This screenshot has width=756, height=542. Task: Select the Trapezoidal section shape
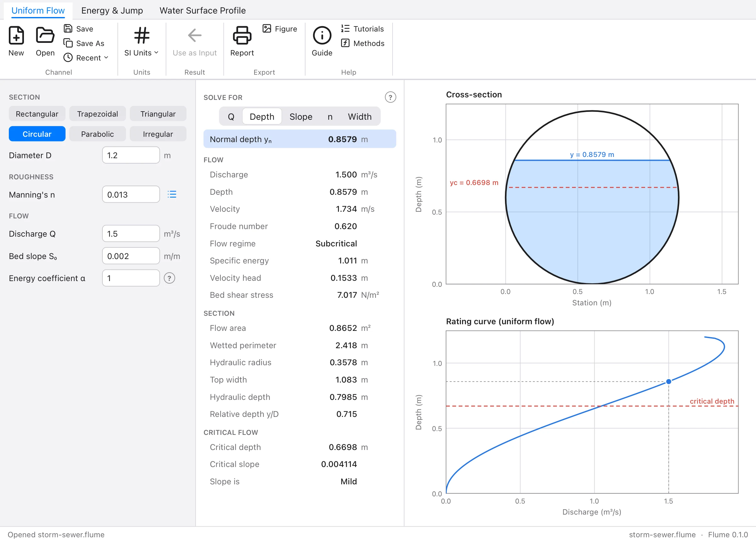[x=97, y=114]
